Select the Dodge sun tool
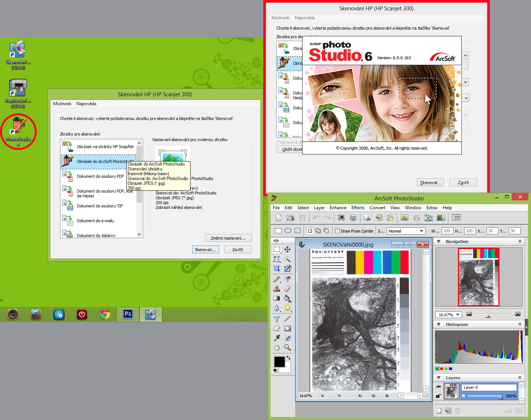Image resolution: width=531 pixels, height=420 pixels. tap(287, 308)
